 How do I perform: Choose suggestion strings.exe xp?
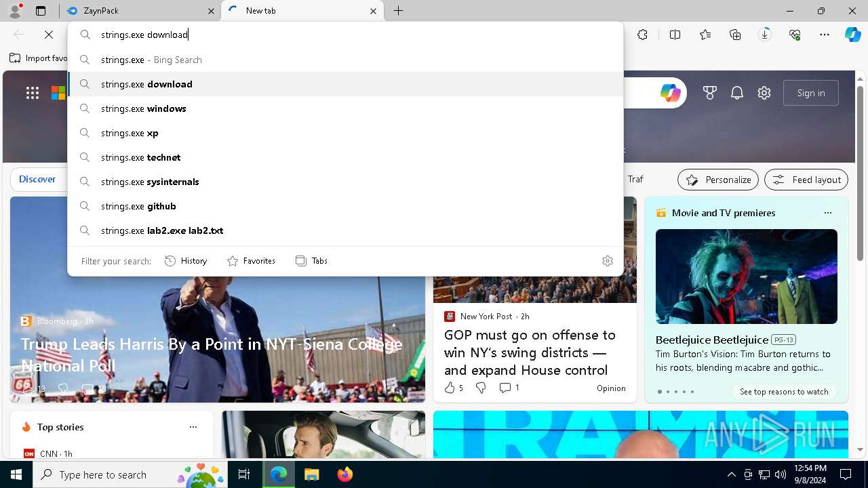345,133
